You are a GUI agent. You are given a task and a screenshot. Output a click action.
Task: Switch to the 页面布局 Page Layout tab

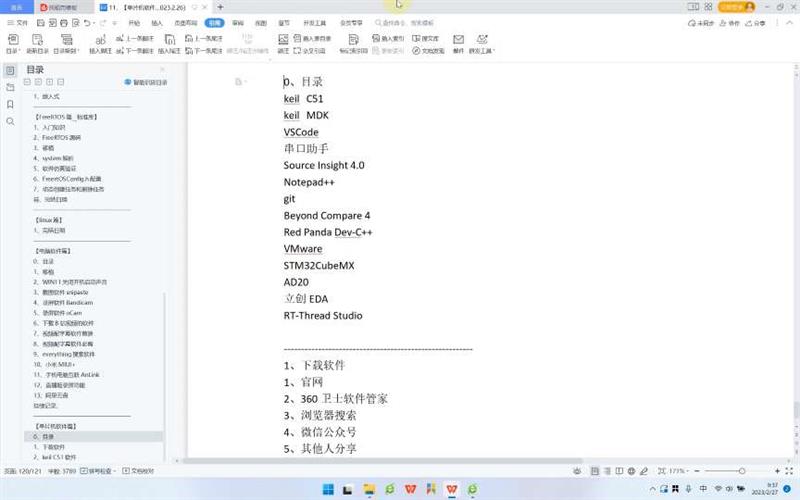185,23
